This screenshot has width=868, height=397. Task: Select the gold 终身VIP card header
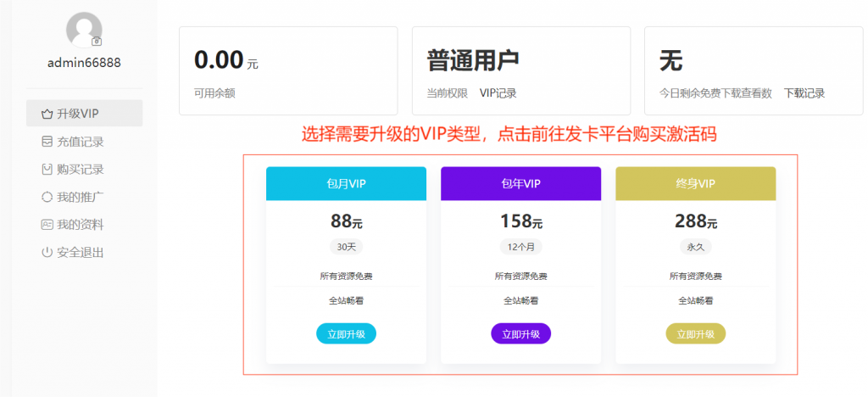(x=696, y=184)
